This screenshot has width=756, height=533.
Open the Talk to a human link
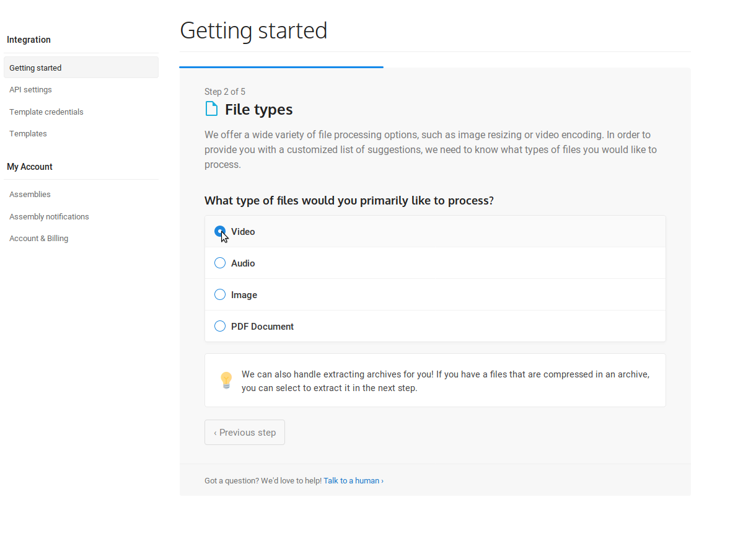(353, 480)
